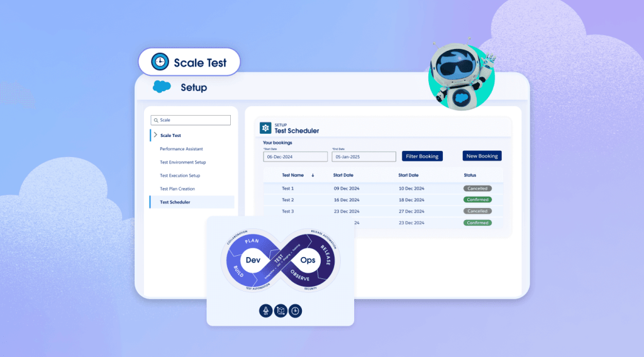Click the Confirmed badge for Test 2

tap(478, 200)
